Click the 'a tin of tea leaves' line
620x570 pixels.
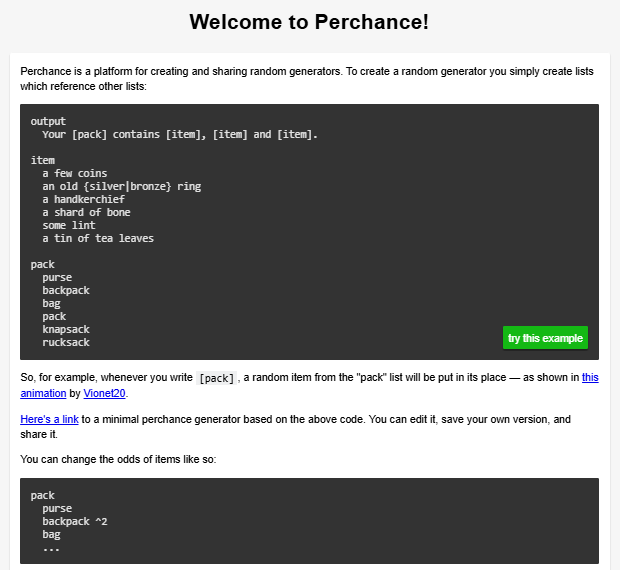(98, 238)
